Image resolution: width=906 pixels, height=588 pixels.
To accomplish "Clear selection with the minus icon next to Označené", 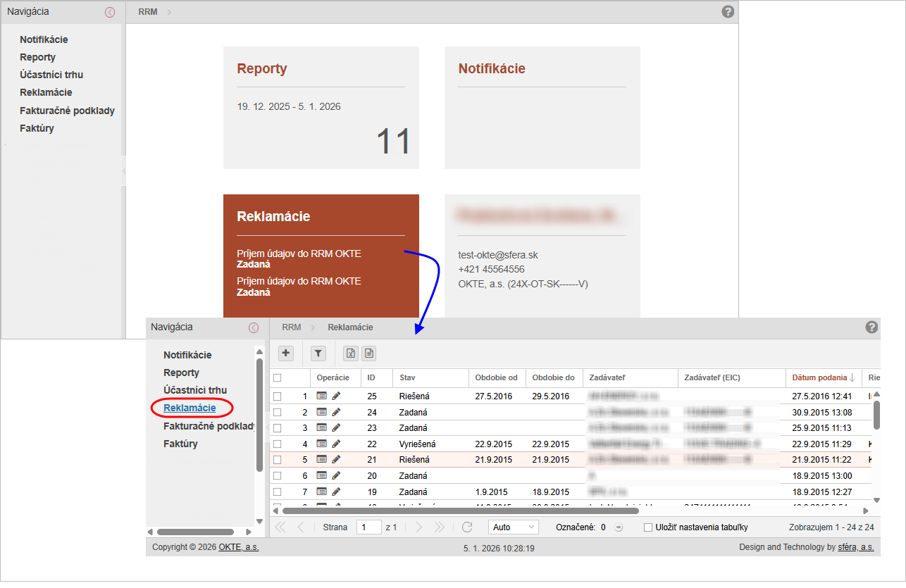I will pos(619,527).
